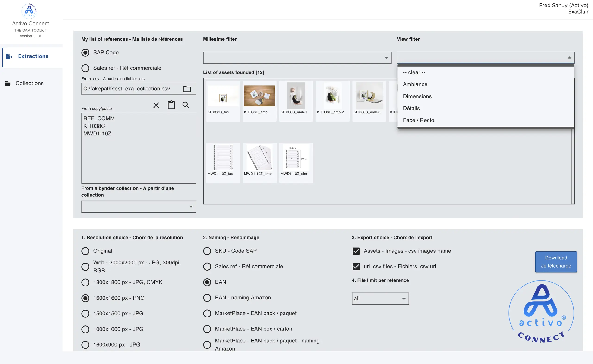Open Extractions via its sidebar icon
Image resolution: width=593 pixels, height=364 pixels.
coord(9,56)
